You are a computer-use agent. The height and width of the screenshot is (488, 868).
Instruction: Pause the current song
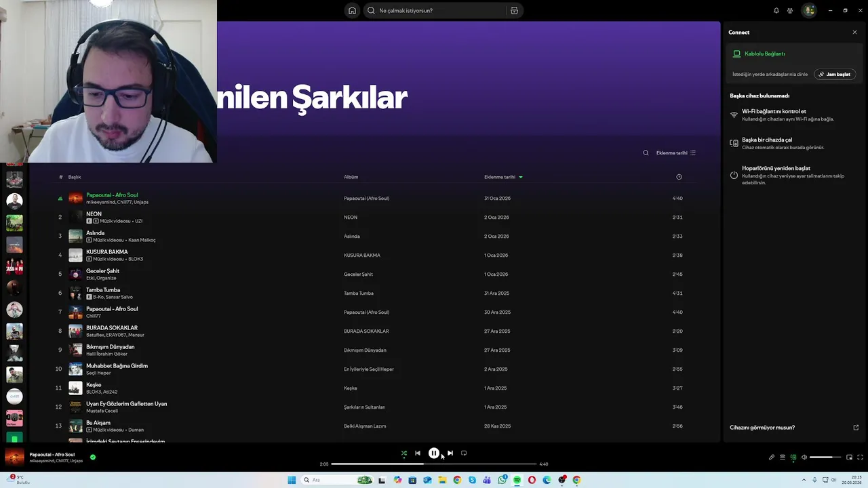click(434, 453)
